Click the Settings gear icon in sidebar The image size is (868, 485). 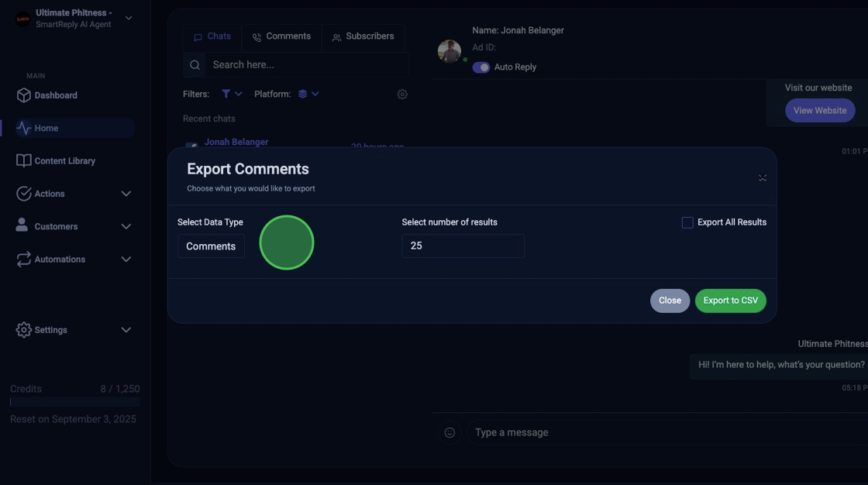click(x=24, y=329)
